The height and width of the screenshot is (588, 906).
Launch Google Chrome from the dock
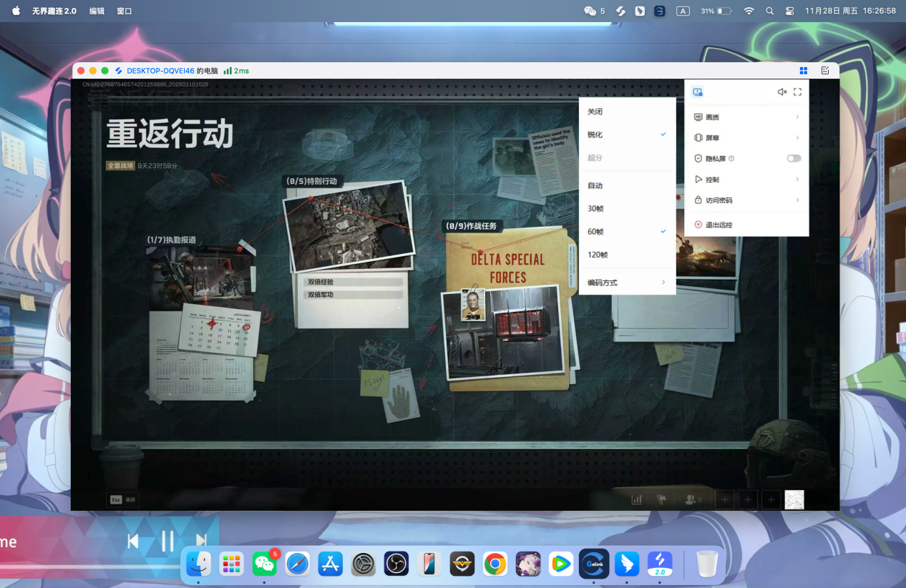495,564
